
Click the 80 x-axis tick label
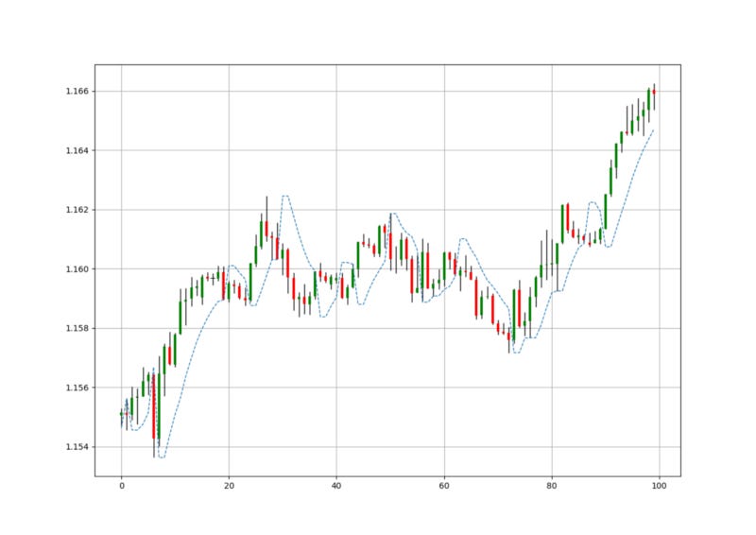(552, 486)
